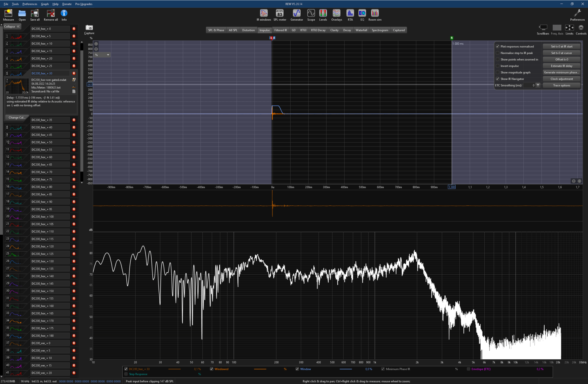Open the File menu
This screenshot has width=588, height=384.
[6, 4]
